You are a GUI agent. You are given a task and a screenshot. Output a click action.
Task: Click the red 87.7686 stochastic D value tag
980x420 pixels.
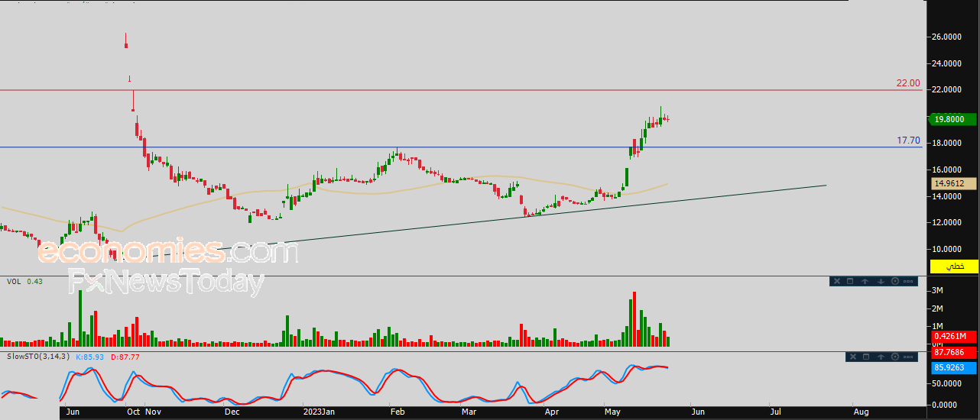coord(953,352)
